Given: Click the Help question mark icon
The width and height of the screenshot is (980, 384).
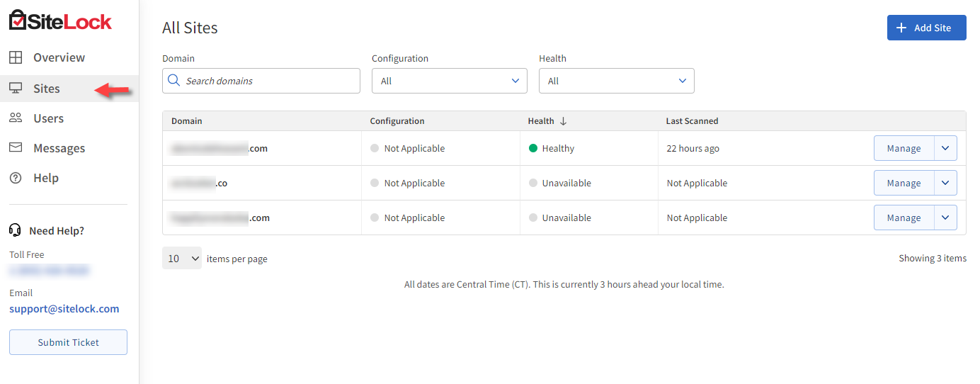Looking at the screenshot, I should (x=16, y=178).
